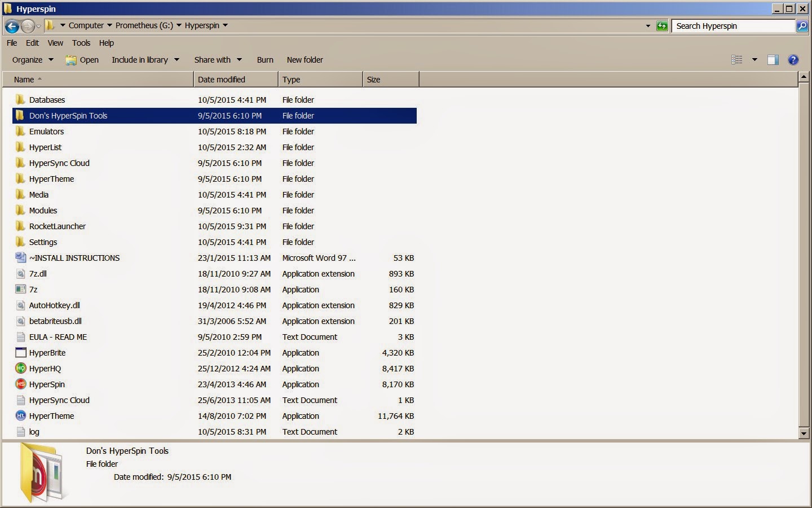Select the RocketLauncher folder icon
The width and height of the screenshot is (812, 508).
20,226
